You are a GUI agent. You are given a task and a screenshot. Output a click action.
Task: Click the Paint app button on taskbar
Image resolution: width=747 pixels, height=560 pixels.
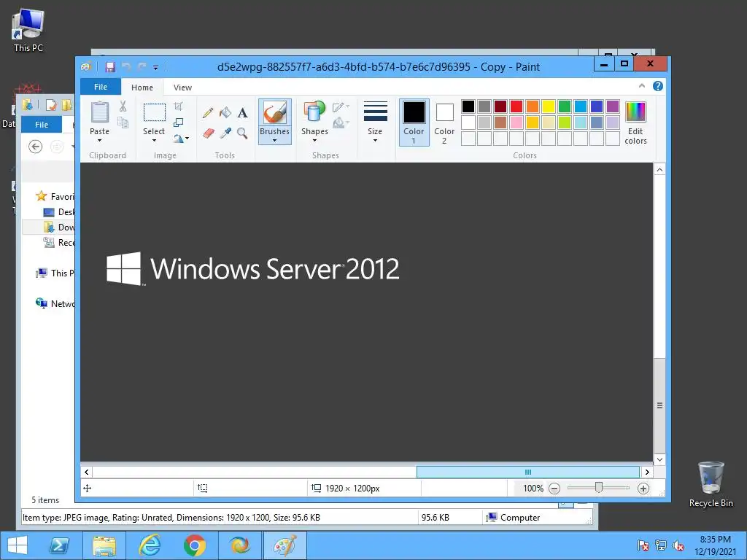pyautogui.click(x=285, y=545)
